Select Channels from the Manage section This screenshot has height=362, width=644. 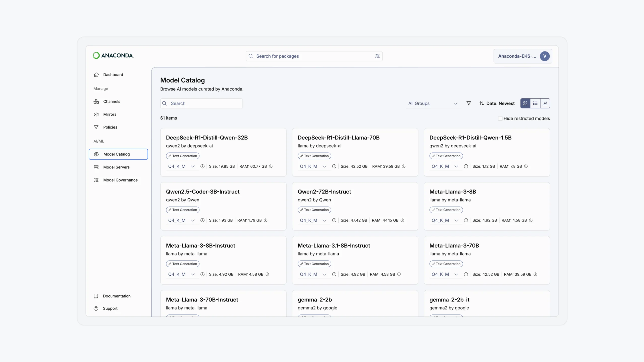coord(111,101)
